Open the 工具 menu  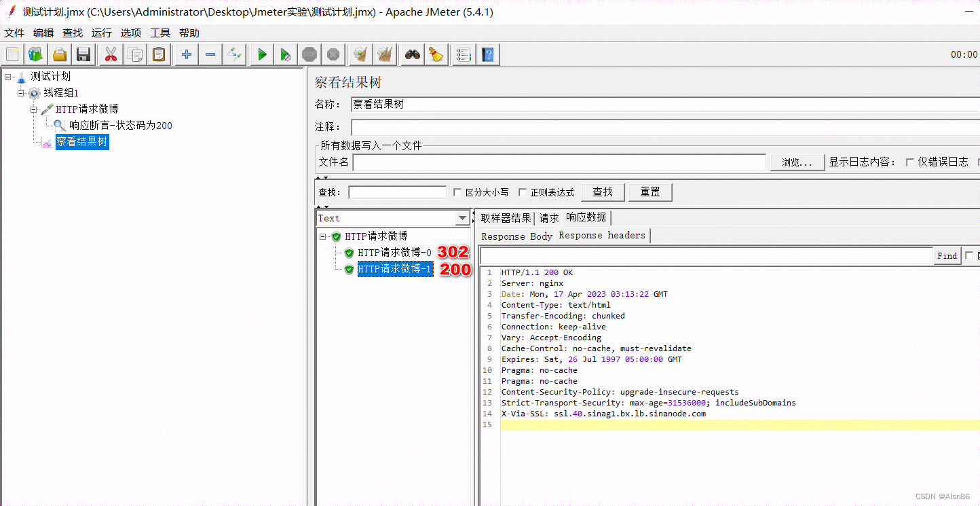[160, 33]
